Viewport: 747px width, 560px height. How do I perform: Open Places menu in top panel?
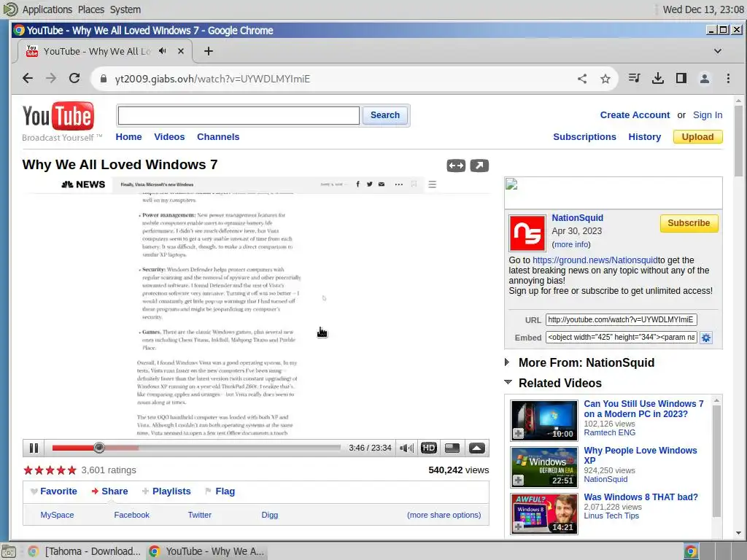(x=91, y=9)
